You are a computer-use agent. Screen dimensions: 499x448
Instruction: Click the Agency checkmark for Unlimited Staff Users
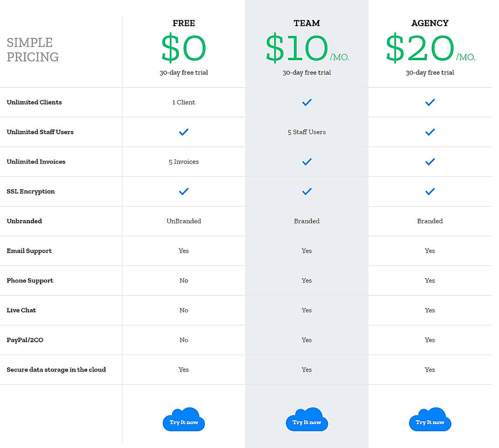(430, 132)
